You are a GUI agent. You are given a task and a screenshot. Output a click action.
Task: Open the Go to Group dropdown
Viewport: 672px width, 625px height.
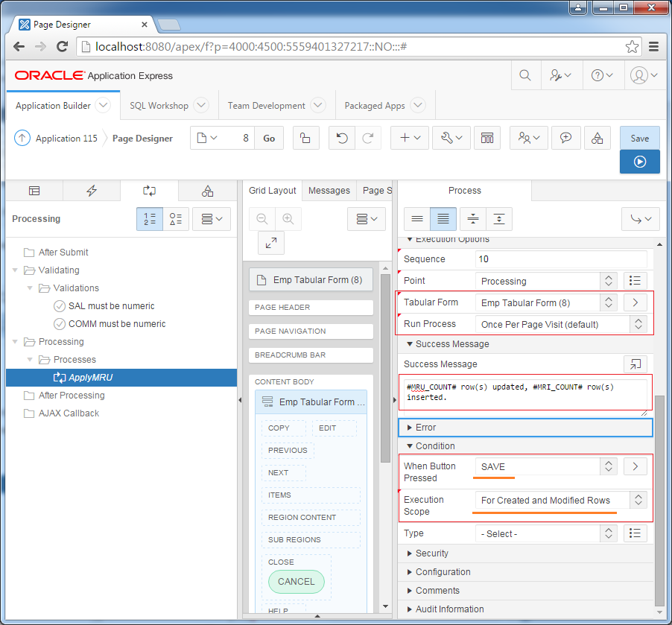641,219
